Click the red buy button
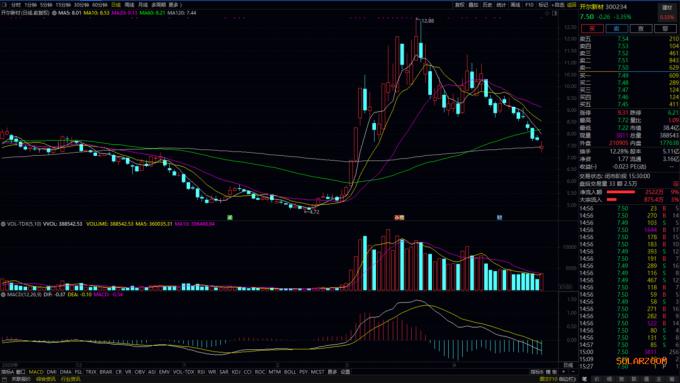The image size is (680, 383). (x=592, y=29)
